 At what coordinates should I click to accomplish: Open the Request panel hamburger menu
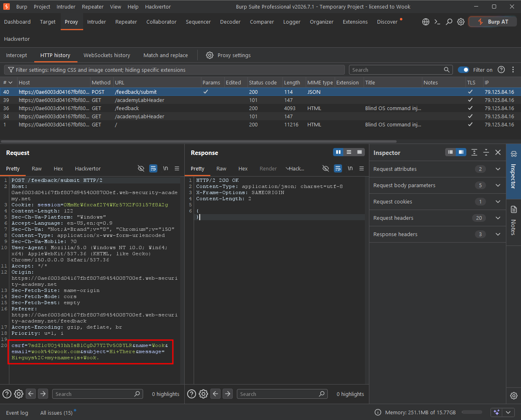[x=177, y=168]
